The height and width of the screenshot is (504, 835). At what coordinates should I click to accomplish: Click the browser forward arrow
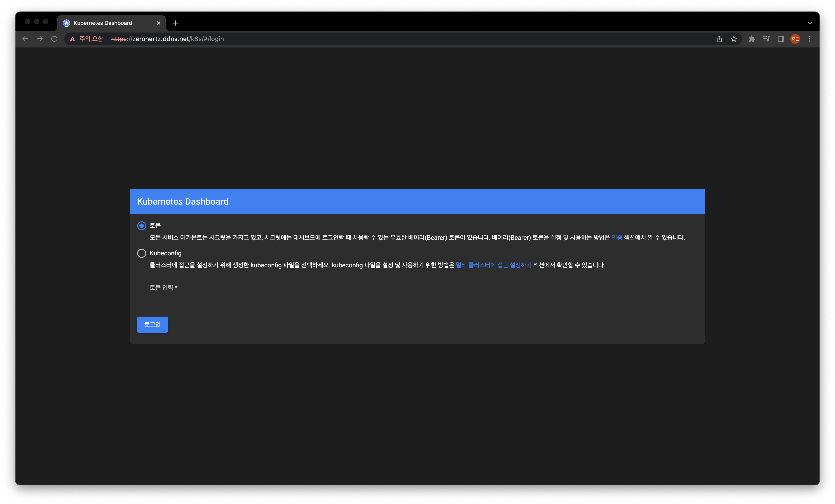[40, 39]
